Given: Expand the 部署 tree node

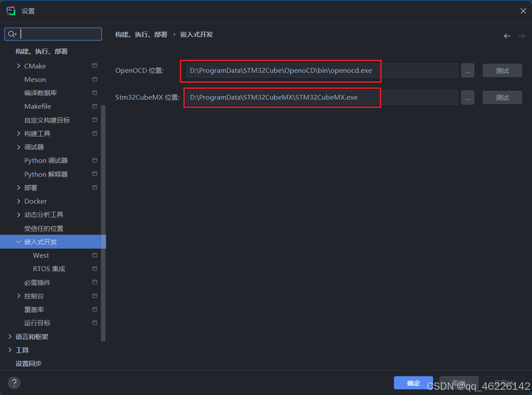Looking at the screenshot, I should 19,188.
